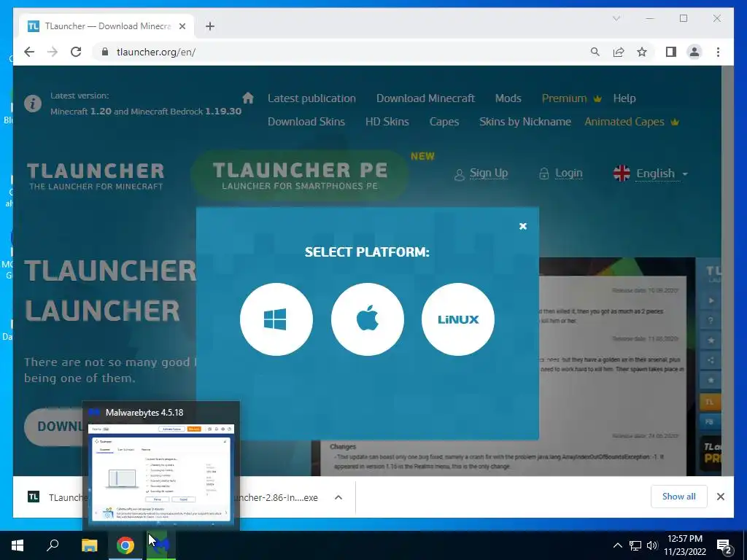Open zoom magnifier in address bar
Image resolution: width=747 pixels, height=560 pixels.
tap(595, 52)
